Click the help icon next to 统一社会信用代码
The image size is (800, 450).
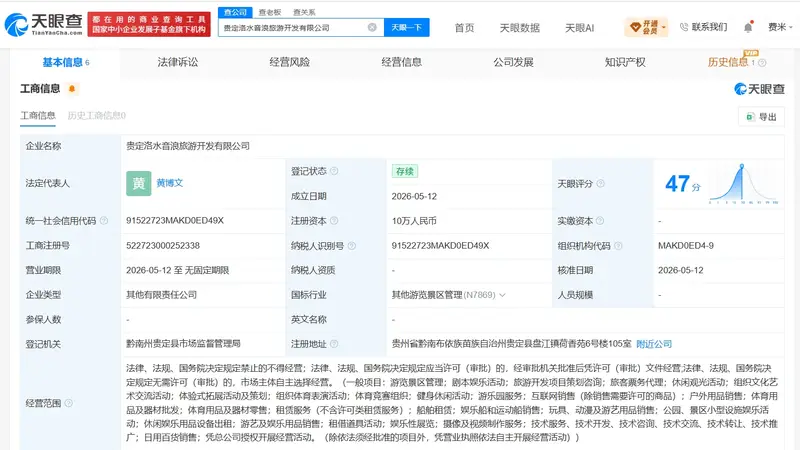click(x=104, y=220)
